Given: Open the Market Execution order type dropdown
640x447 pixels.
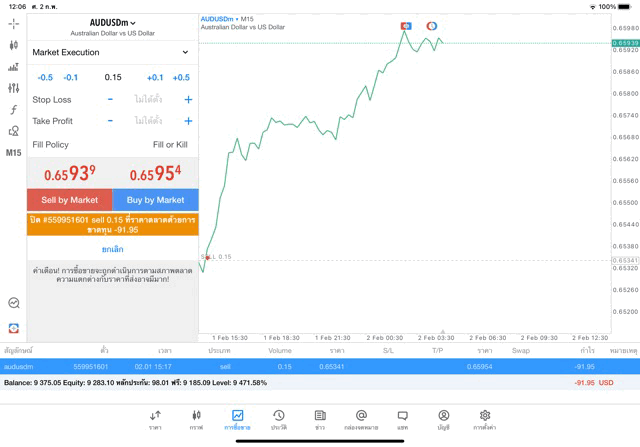Looking at the screenshot, I should (x=111, y=52).
